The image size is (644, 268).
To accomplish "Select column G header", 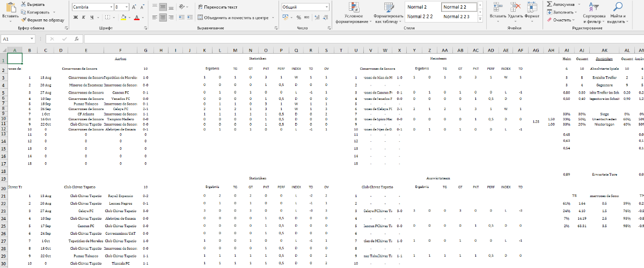I will click(145, 50).
